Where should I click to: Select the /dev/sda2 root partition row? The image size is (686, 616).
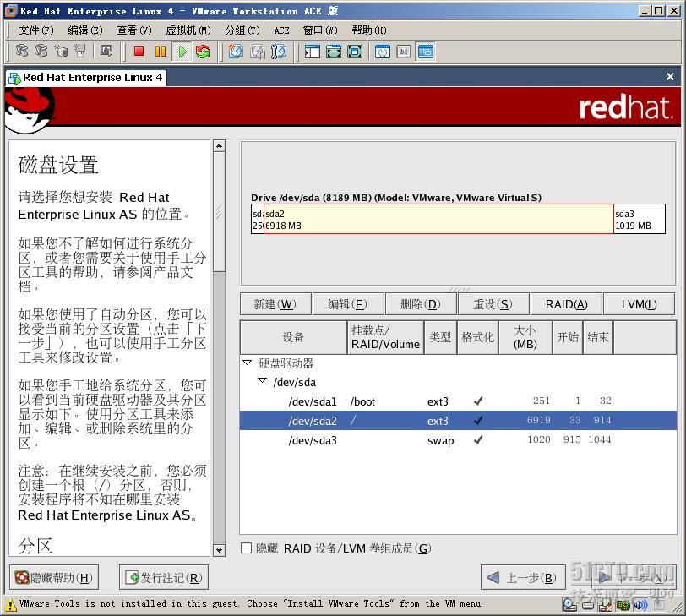(x=458, y=421)
